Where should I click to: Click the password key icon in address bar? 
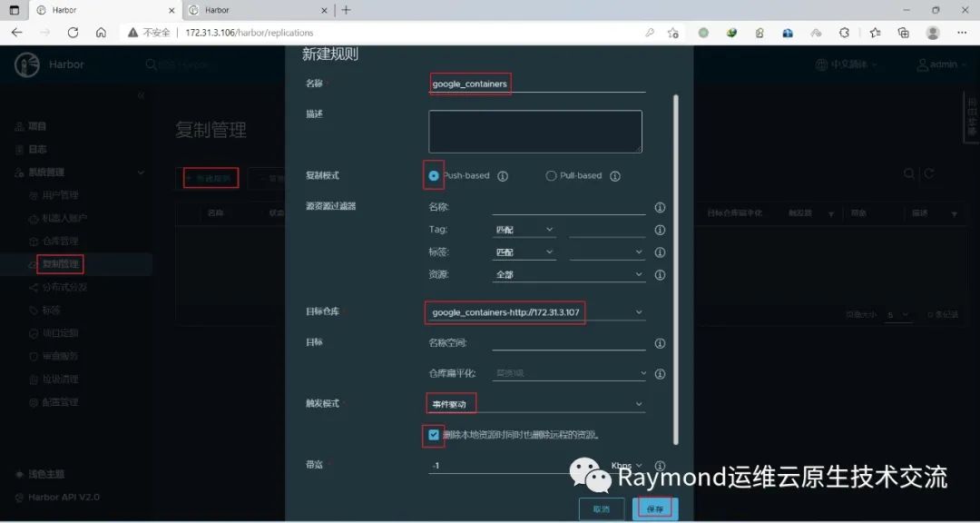tap(650, 33)
